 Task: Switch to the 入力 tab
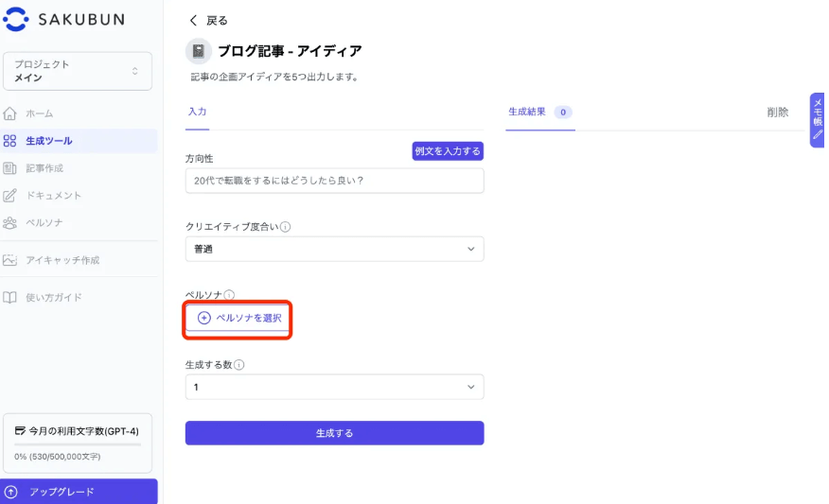tap(197, 112)
